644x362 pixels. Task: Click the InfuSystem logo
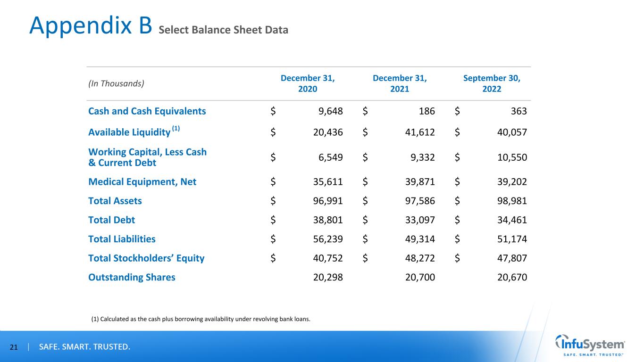[591, 346]
